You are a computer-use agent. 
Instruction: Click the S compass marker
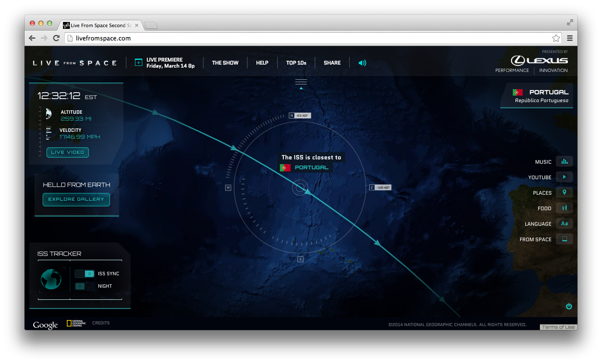click(x=300, y=259)
